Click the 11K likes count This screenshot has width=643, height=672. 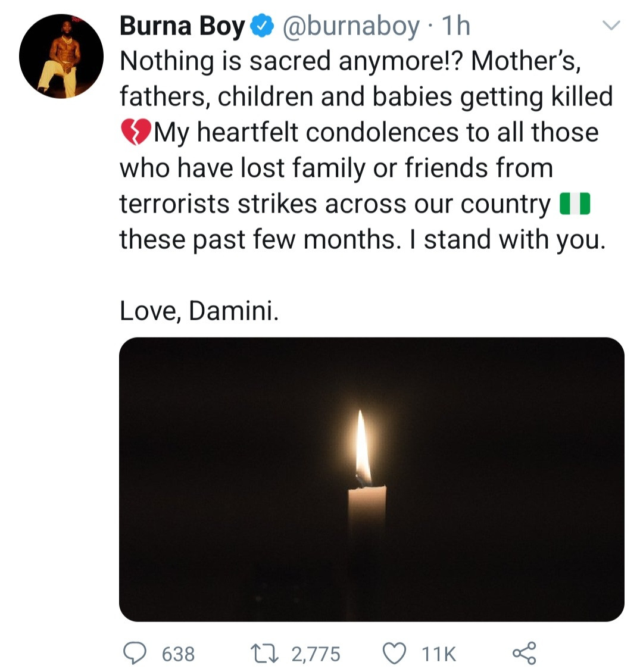coord(439,654)
